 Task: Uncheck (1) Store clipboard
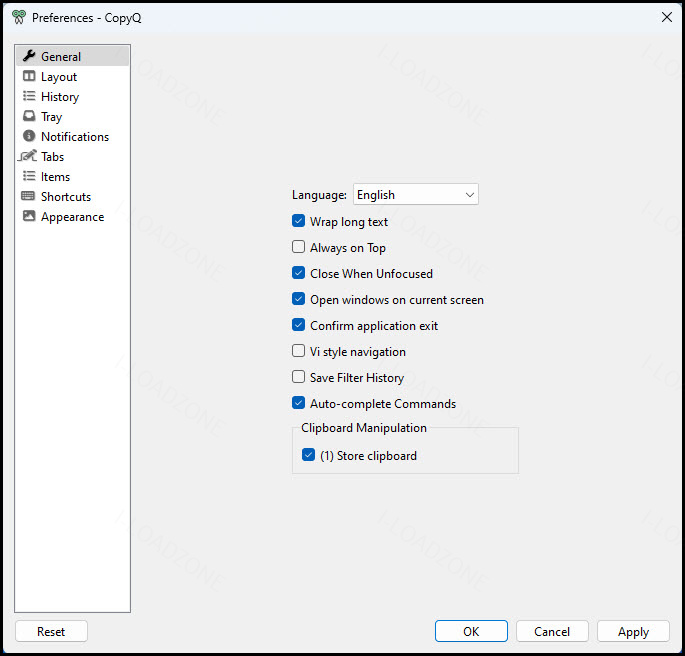308,455
